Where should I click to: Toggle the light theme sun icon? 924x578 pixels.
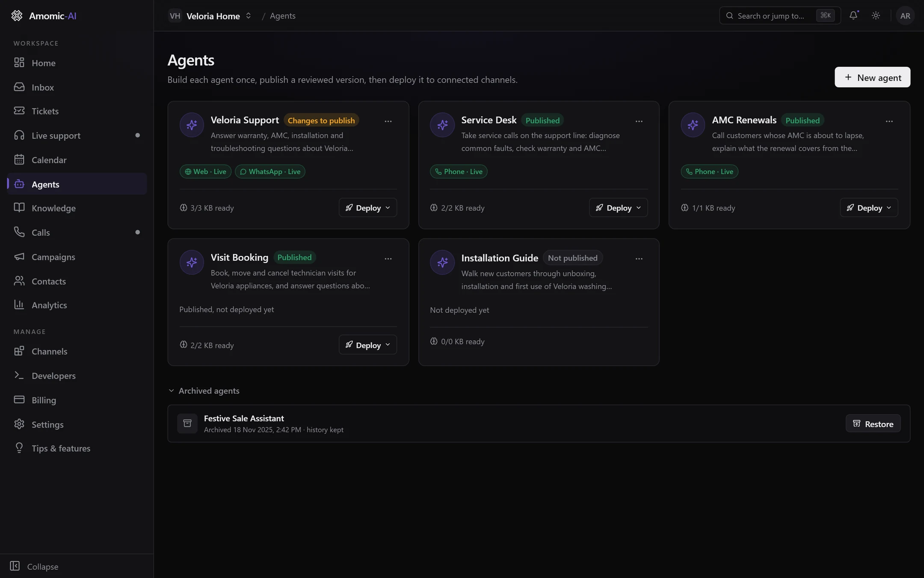(x=876, y=15)
